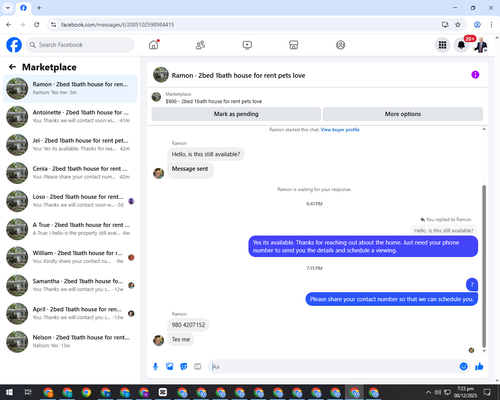Open the William conversation
Screen dimensions: 500x400
(70, 257)
